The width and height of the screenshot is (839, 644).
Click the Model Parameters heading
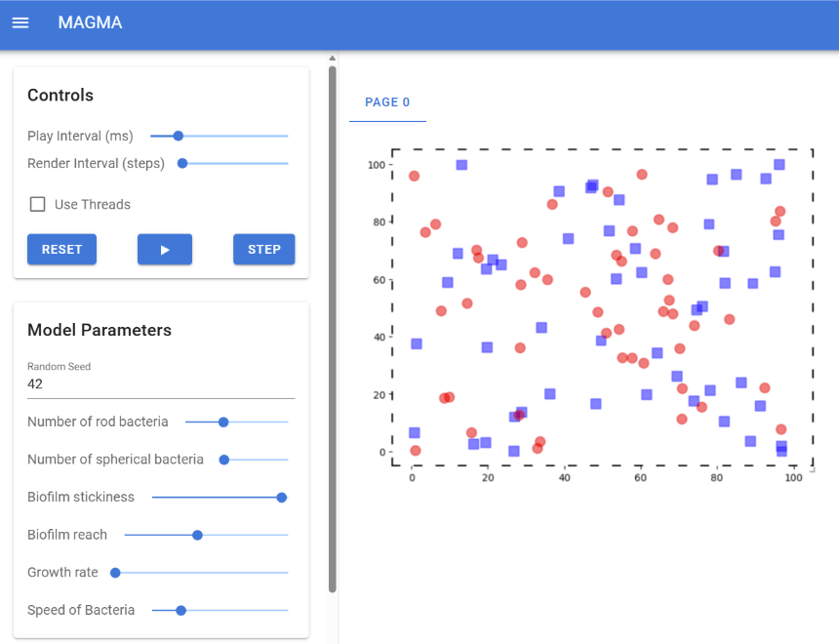click(x=100, y=330)
